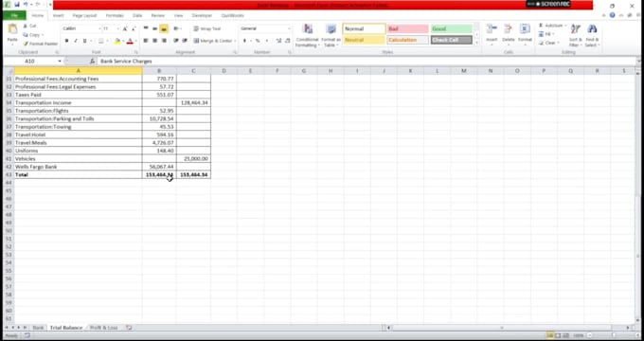Screen dimensions: 644x341
Task: Click the Increase Indent icon
Action: [x=185, y=41]
